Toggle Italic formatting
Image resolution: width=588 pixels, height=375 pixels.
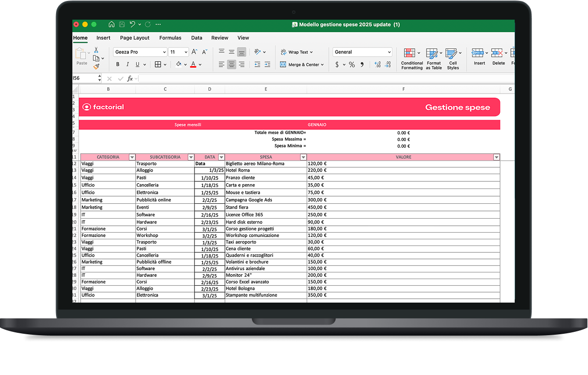[127, 64]
